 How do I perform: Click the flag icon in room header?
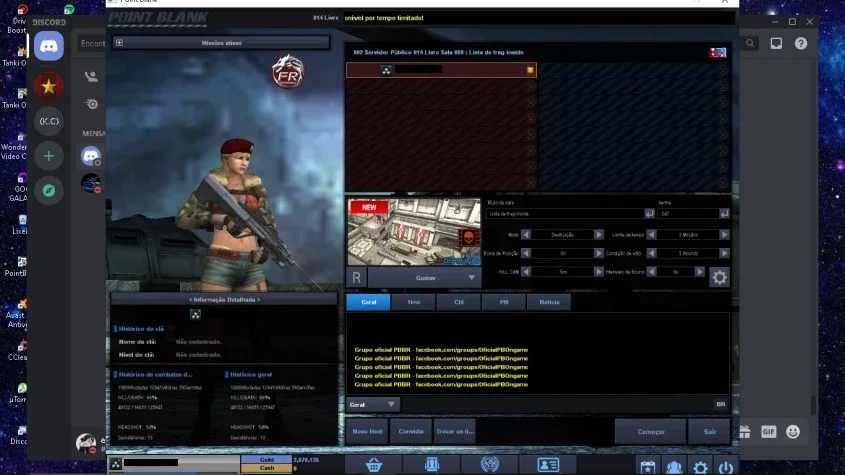(717, 52)
